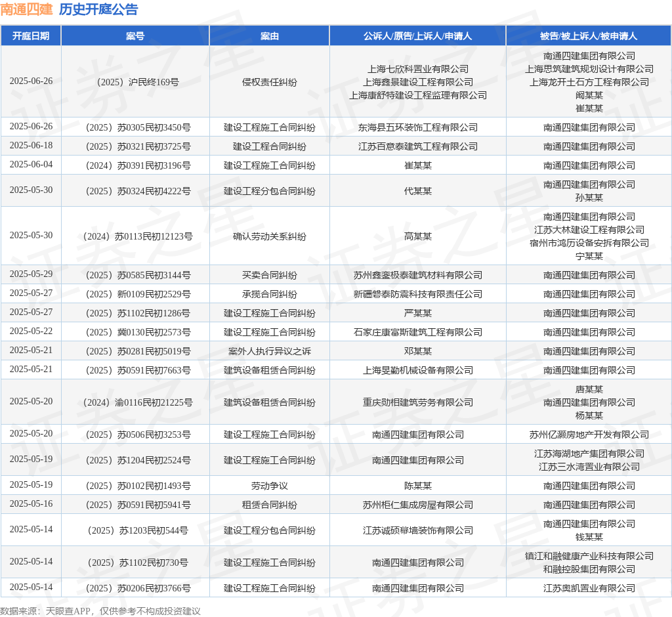Viewport: 672px width, 617px height.
Task: Select plaintiff 江苏诚硕幕墙装饰有限公司
Action: tap(418, 530)
